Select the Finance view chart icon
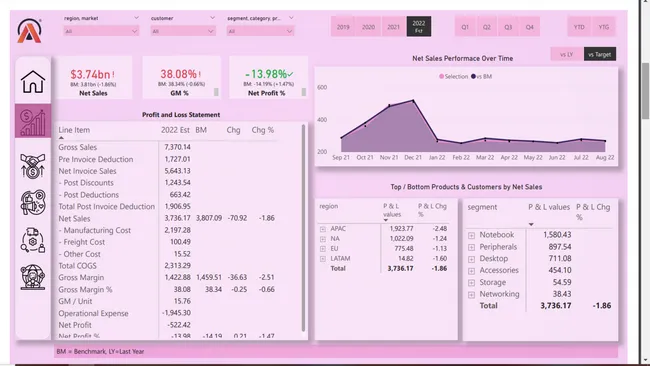The width and height of the screenshot is (650, 366). [33, 121]
